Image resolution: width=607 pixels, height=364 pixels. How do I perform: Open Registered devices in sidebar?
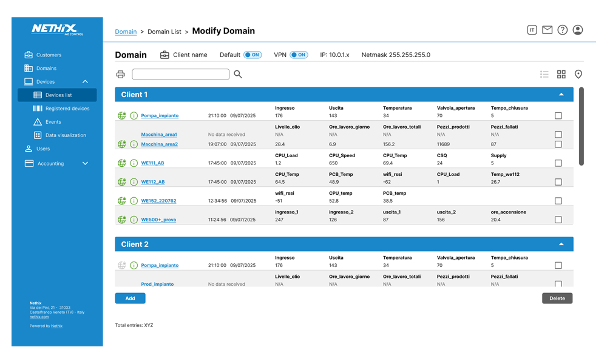pyautogui.click(x=67, y=109)
